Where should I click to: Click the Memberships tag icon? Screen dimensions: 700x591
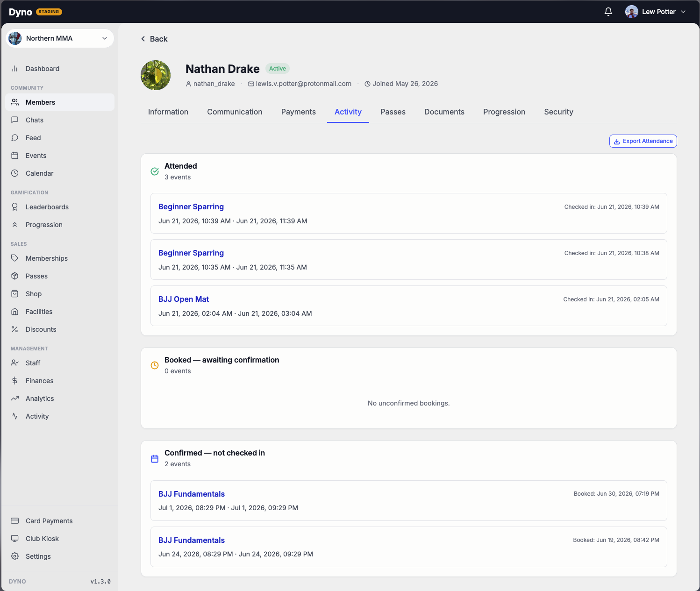(15, 258)
